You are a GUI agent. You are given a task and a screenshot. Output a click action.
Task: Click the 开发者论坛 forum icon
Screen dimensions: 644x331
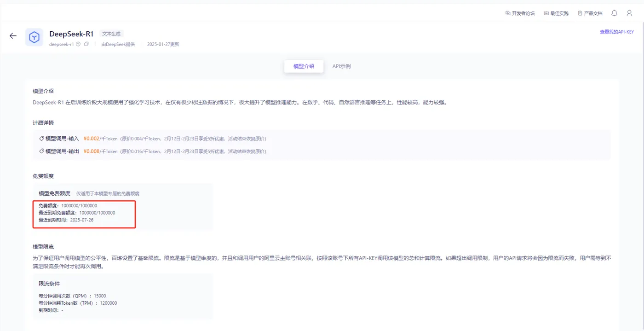[x=508, y=13]
